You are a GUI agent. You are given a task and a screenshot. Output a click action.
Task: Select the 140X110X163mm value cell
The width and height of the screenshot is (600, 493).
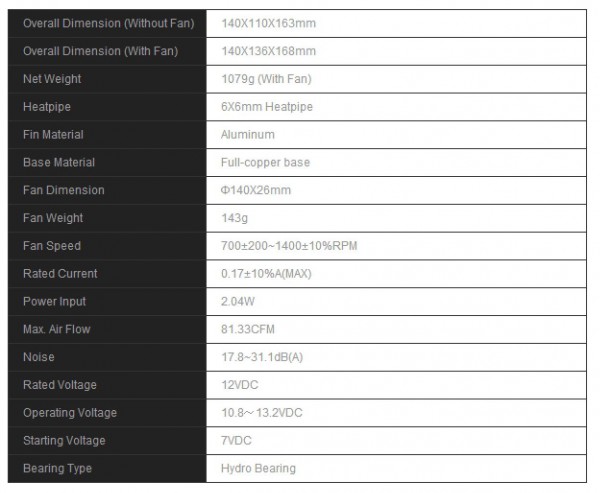click(396, 23)
